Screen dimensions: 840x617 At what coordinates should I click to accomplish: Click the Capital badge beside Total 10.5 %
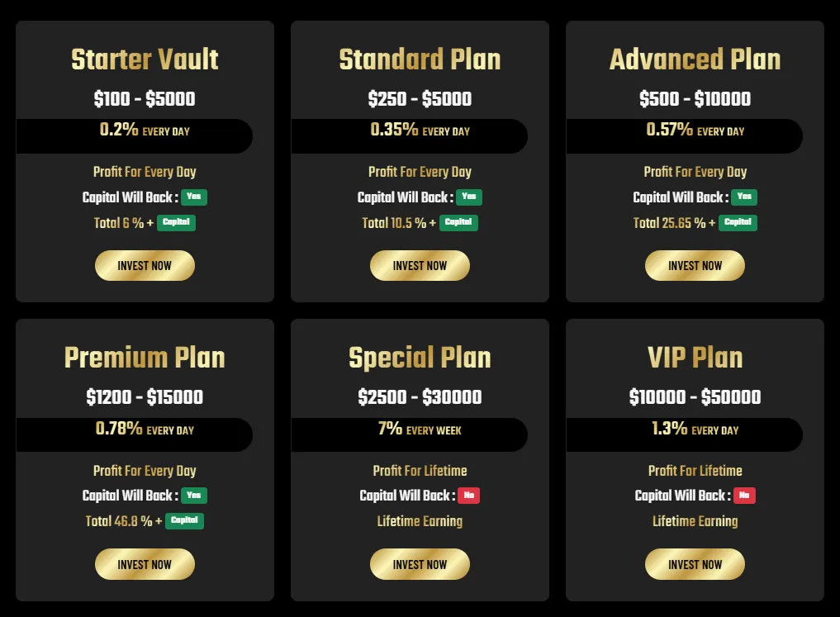coord(458,222)
